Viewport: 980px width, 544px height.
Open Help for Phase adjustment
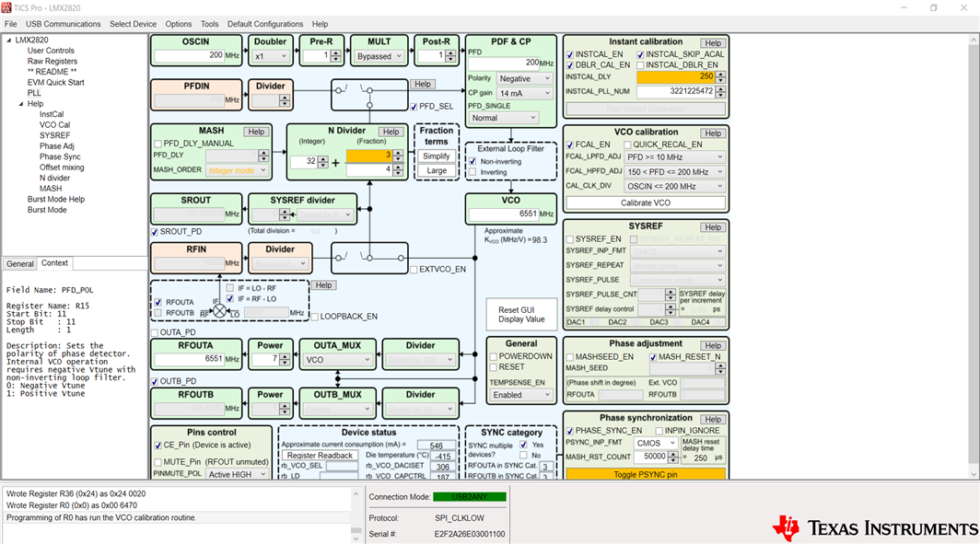(x=713, y=345)
